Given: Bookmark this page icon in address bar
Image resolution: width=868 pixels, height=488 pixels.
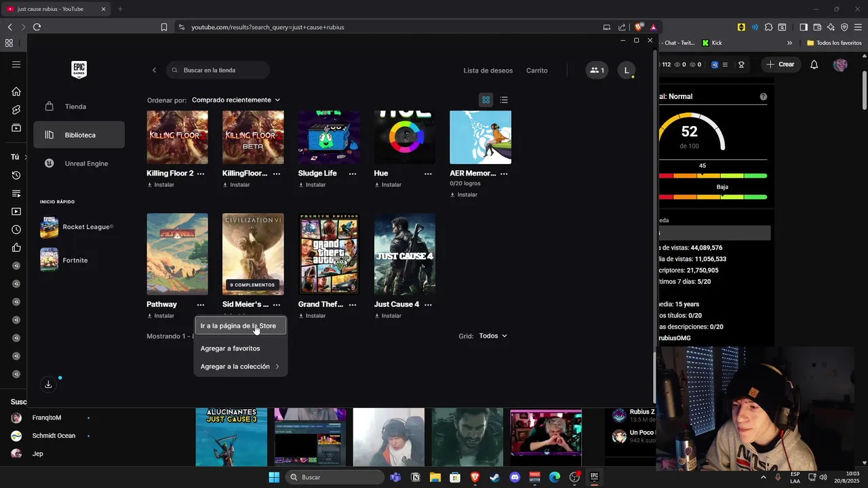Looking at the screenshot, I should [163, 27].
